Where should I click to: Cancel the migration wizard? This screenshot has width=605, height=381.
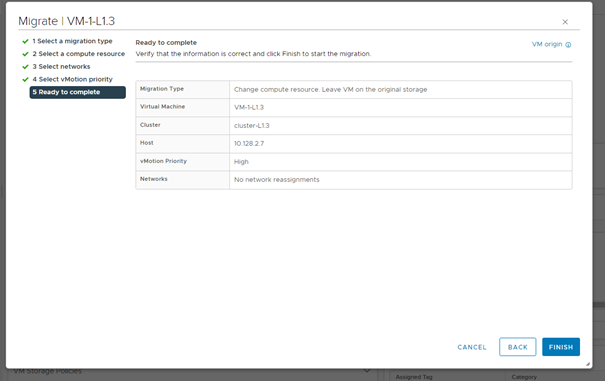[x=471, y=347]
